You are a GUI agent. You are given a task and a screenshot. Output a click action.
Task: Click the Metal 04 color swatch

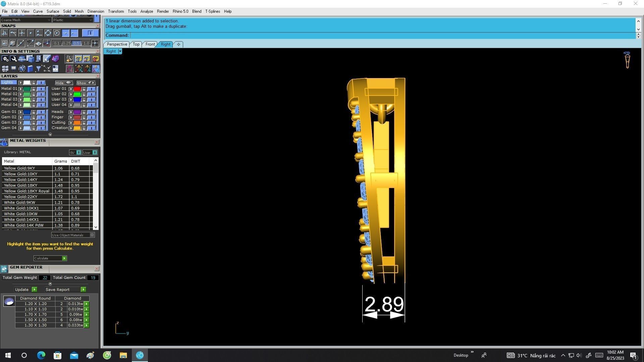[27, 105]
